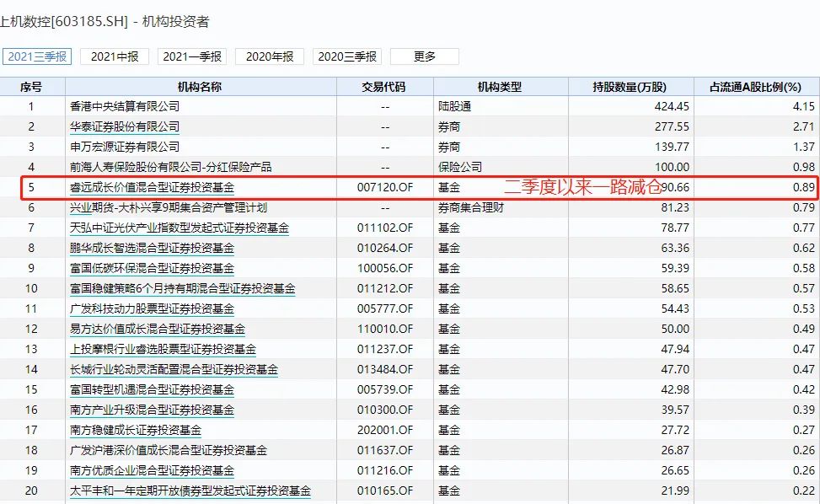The image size is (820, 504).
Task: Select 香港中央结算有限公司 row name
Action: coord(125,106)
